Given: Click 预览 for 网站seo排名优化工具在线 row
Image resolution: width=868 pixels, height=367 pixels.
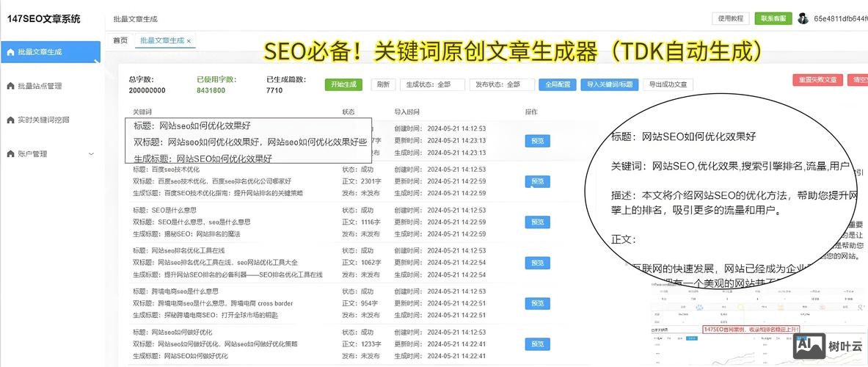Looking at the screenshot, I should (x=538, y=263).
